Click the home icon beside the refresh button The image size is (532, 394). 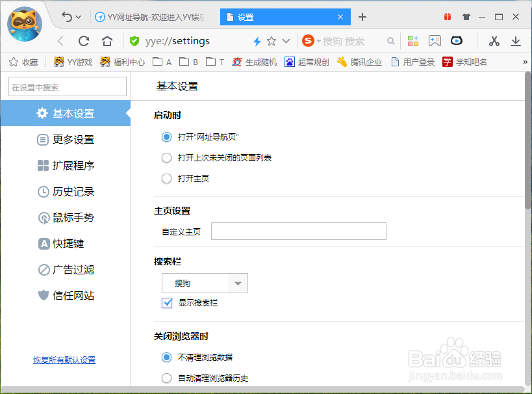point(106,40)
